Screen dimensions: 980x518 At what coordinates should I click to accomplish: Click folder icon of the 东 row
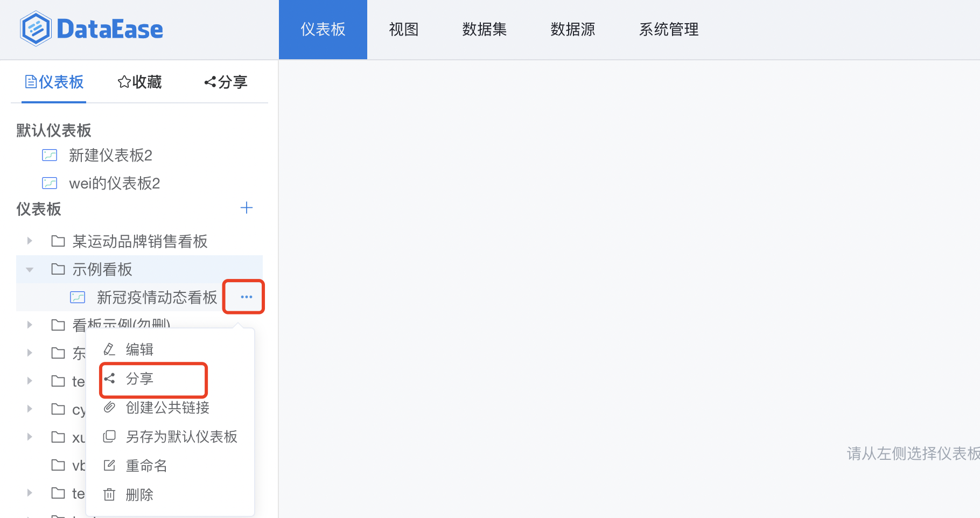tap(58, 353)
